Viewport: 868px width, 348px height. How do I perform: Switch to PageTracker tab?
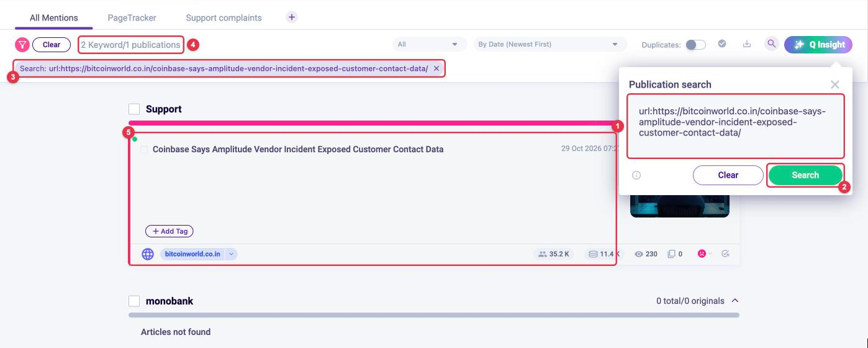[132, 17]
